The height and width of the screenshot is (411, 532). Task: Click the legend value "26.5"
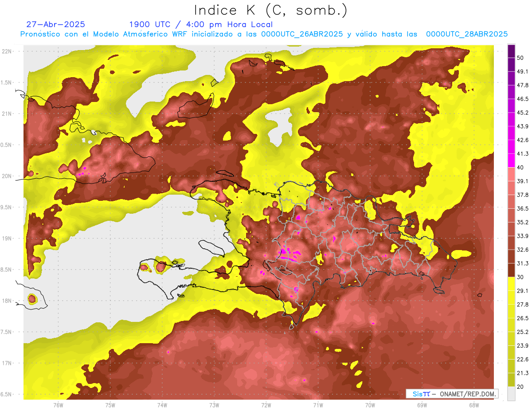(x=523, y=318)
